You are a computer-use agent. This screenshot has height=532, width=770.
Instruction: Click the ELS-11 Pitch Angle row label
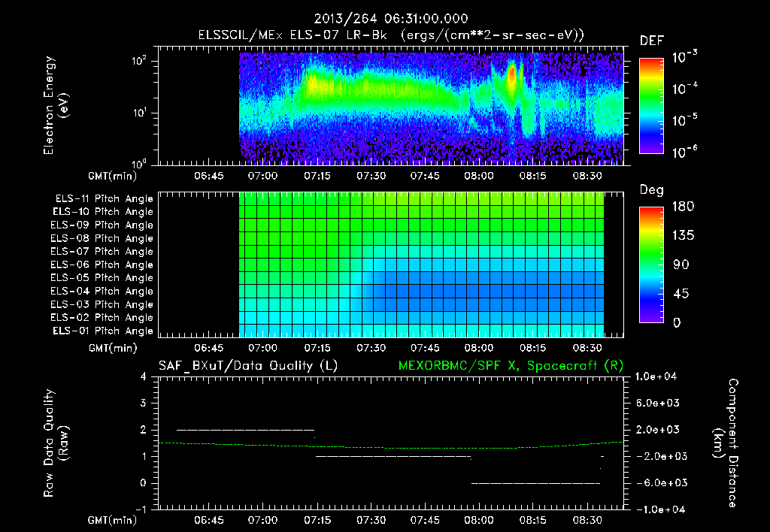pyautogui.click(x=104, y=199)
